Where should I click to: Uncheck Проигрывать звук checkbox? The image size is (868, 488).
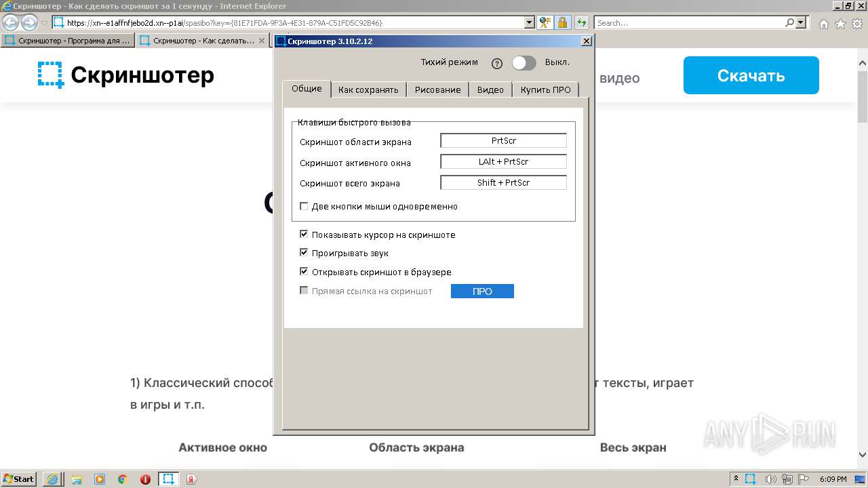tap(304, 253)
